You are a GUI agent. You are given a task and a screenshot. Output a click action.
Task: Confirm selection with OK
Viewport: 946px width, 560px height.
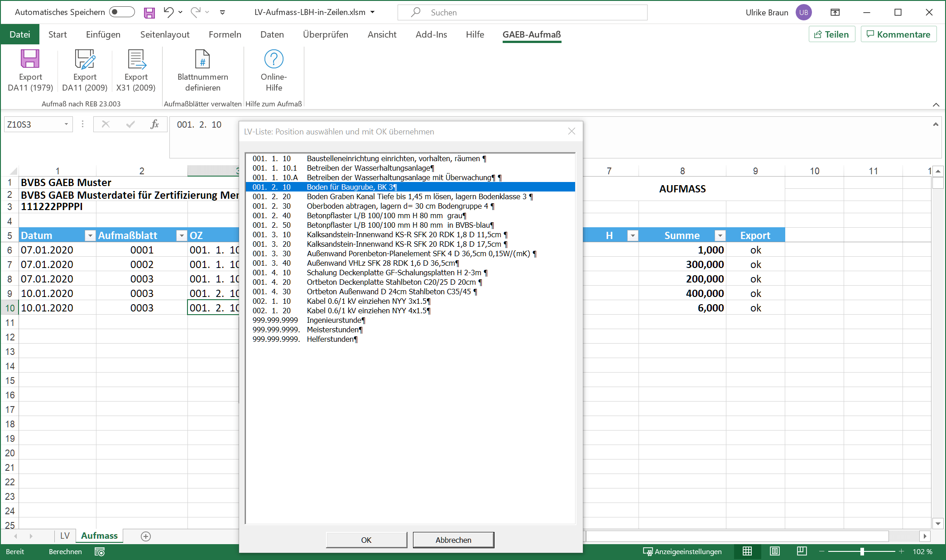(366, 540)
